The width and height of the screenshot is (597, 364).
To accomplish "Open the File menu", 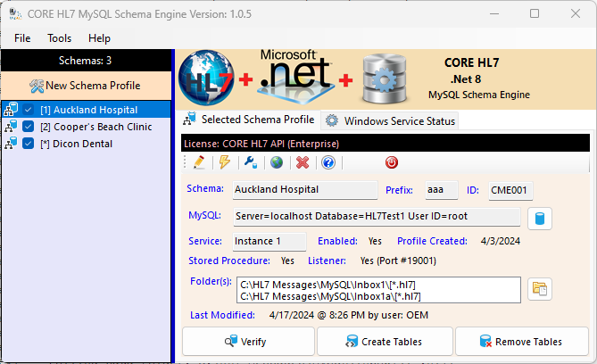I will pyautogui.click(x=22, y=38).
